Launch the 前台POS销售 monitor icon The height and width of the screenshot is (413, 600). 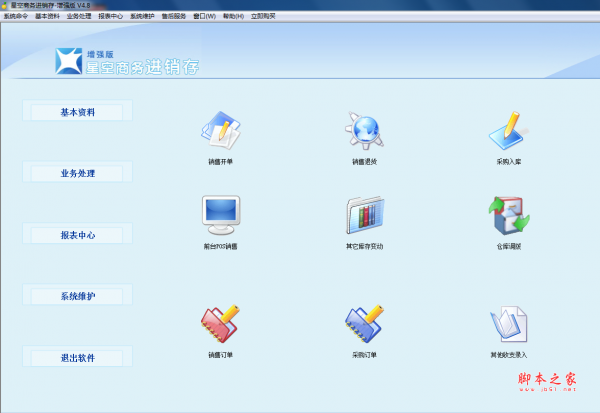point(222,214)
